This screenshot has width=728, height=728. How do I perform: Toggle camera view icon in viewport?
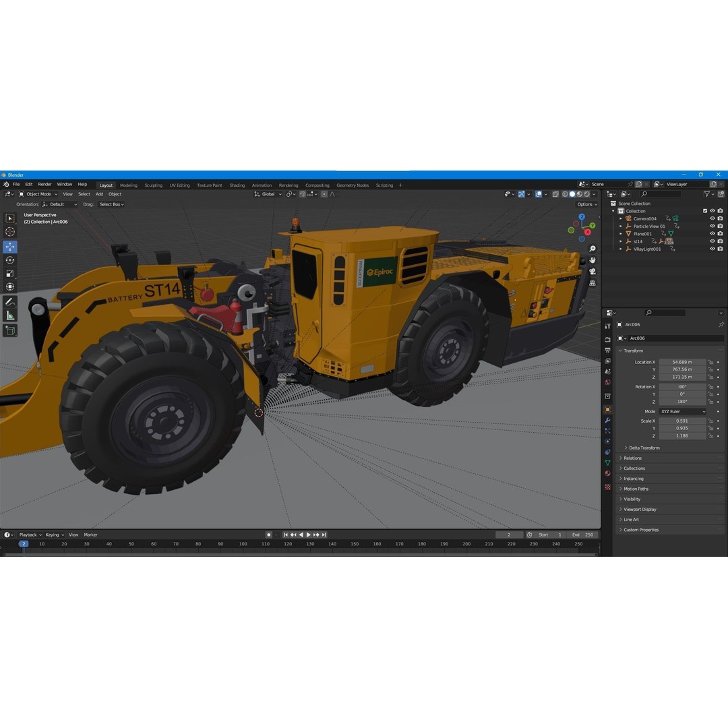point(593,271)
